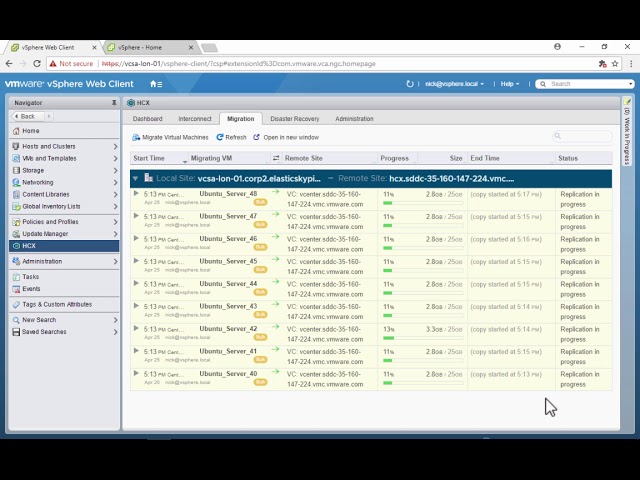Collapse the Local Site group row

pyautogui.click(x=137, y=177)
